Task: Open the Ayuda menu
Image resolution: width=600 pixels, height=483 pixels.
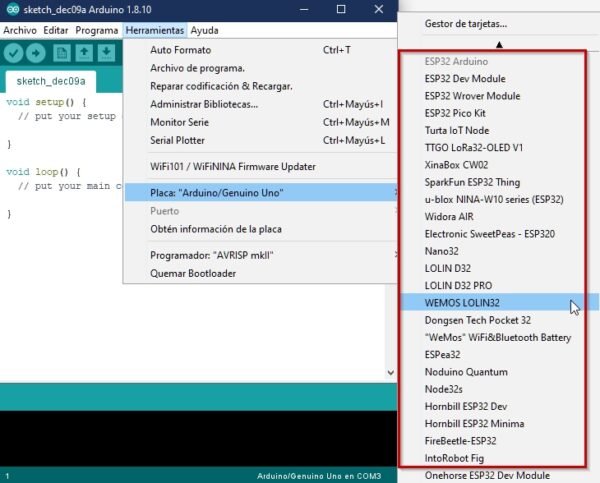Action: click(205, 30)
